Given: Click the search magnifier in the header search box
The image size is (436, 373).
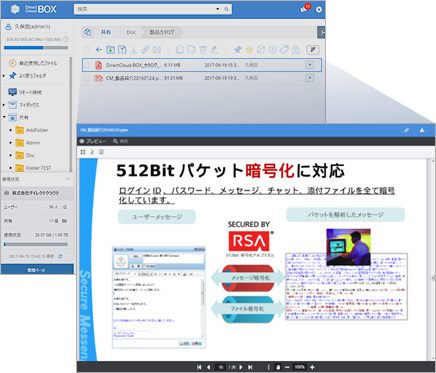Looking at the screenshot, I should tap(226, 9).
